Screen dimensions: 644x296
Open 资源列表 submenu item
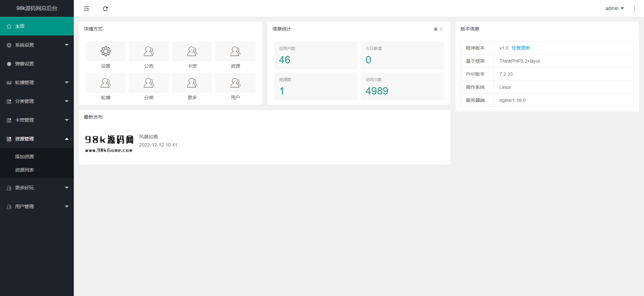(37, 170)
